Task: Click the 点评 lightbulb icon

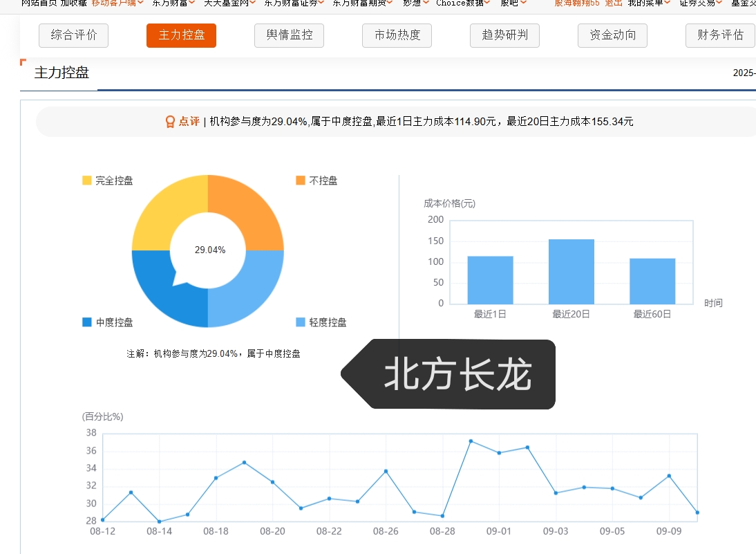Action: coord(170,122)
